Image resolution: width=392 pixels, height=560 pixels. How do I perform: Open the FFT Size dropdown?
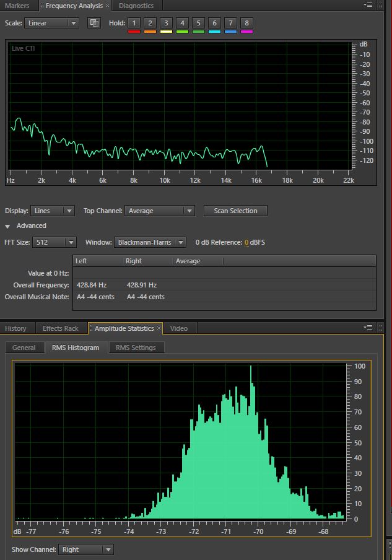pos(54,242)
